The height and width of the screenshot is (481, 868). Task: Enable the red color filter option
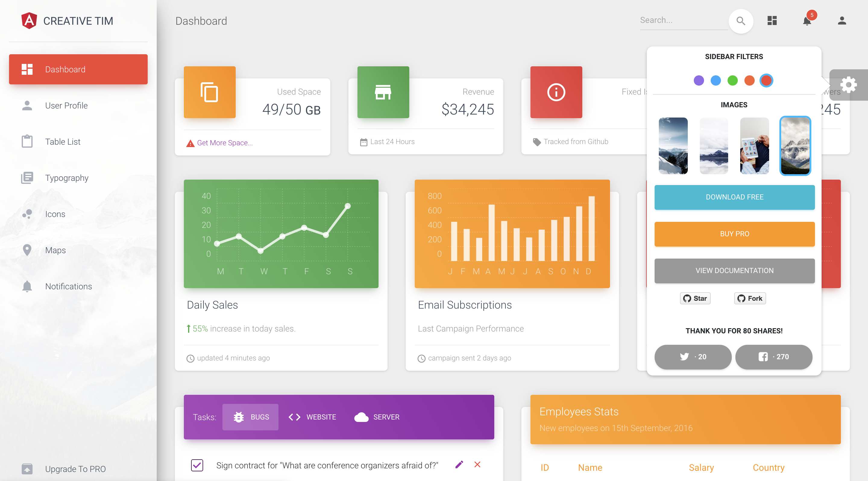coord(767,80)
